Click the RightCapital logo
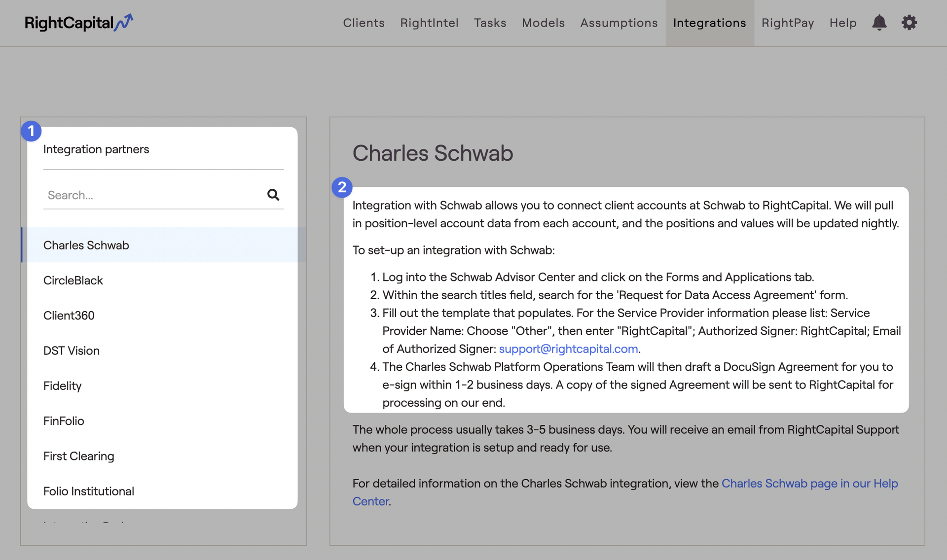Viewport: 947px width, 560px height. point(79,23)
